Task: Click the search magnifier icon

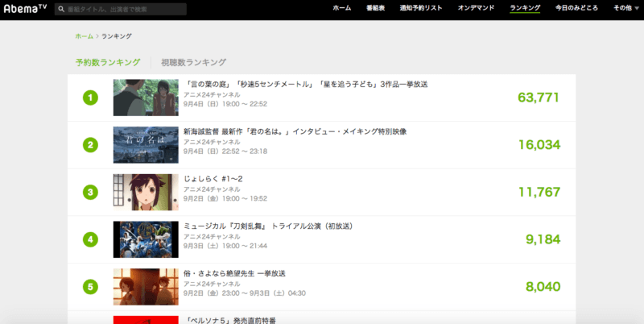Action: 62,9
